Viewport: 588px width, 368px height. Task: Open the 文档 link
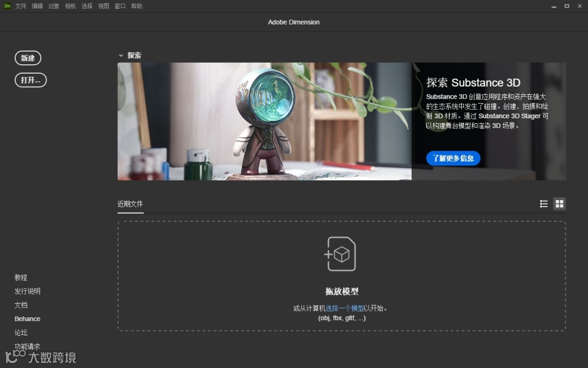point(21,305)
